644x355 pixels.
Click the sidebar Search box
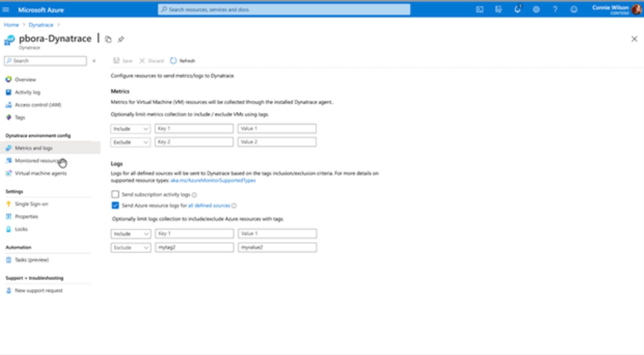45,61
